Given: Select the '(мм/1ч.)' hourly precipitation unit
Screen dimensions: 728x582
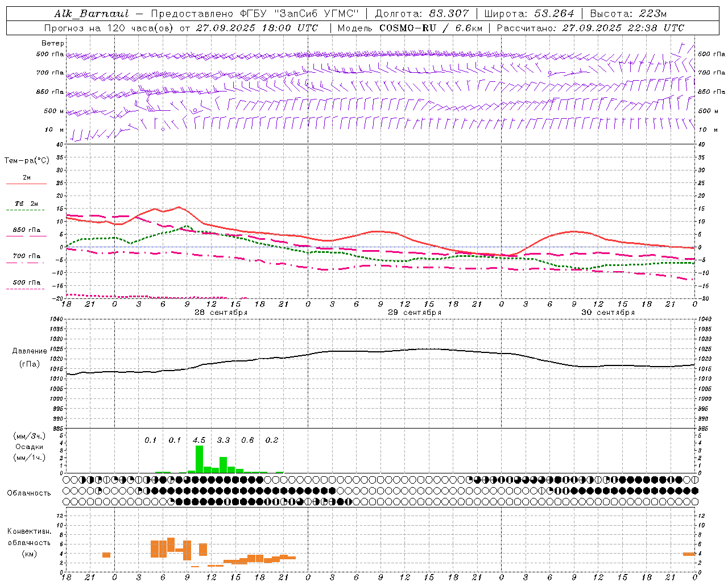Looking at the screenshot, I should [29, 458].
